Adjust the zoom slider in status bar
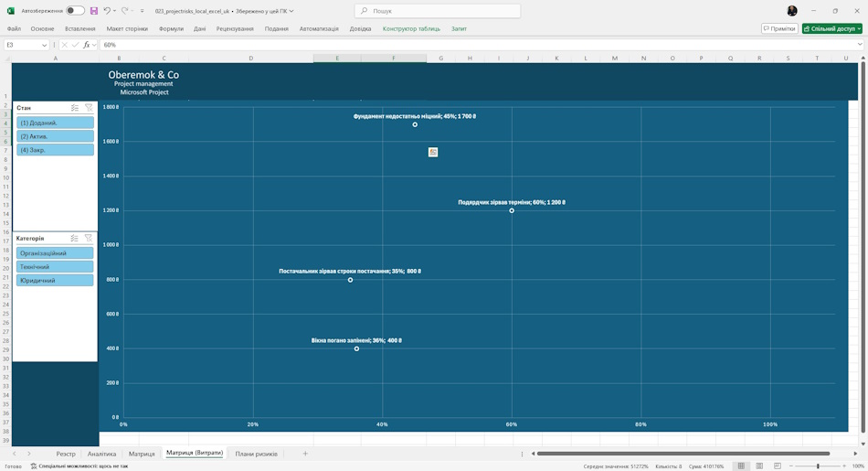This screenshot has height=471, width=868. (x=818, y=466)
